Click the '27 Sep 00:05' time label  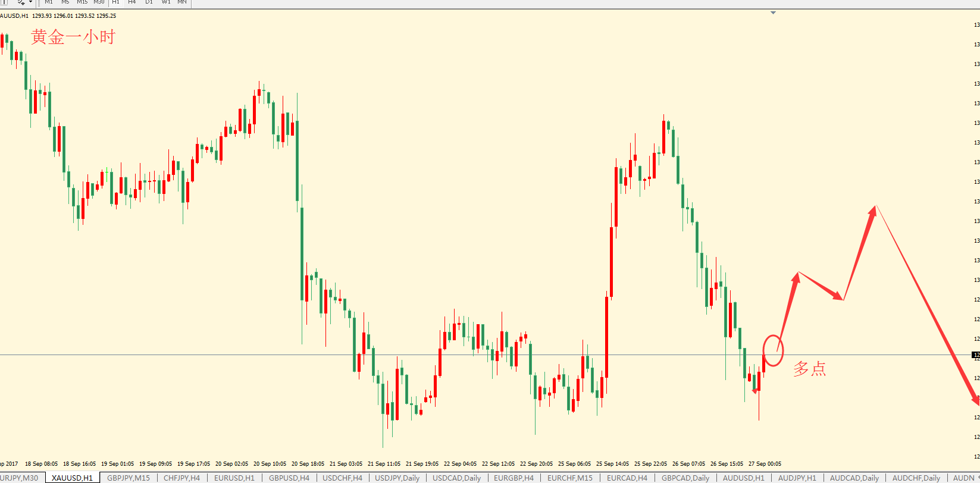coord(765,464)
